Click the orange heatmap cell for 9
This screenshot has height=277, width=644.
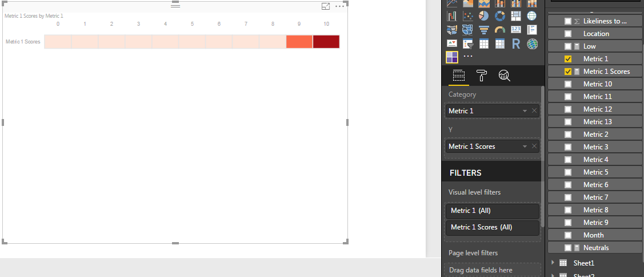(299, 42)
